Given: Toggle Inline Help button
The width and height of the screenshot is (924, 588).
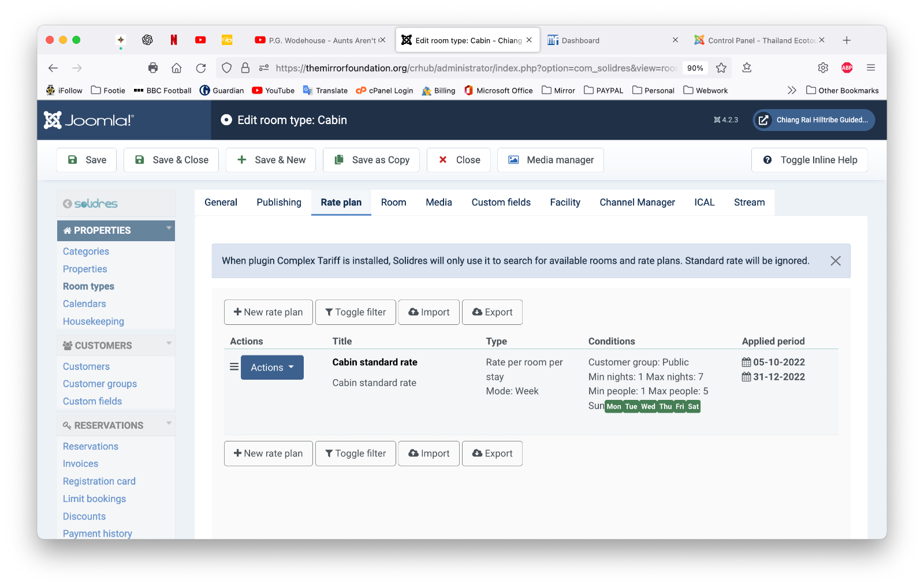Looking at the screenshot, I should 809,160.
